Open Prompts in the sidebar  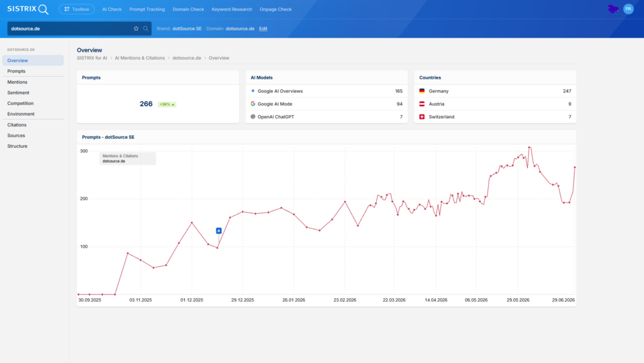[16, 71]
